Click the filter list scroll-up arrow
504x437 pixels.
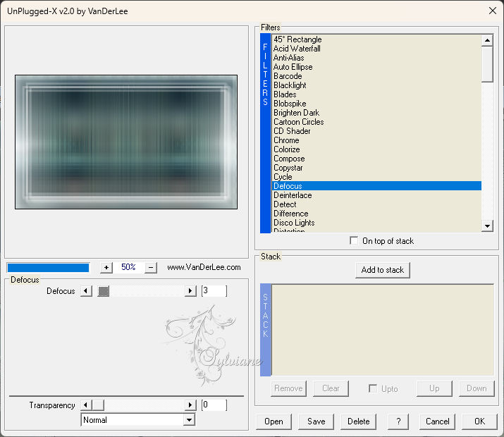487,40
